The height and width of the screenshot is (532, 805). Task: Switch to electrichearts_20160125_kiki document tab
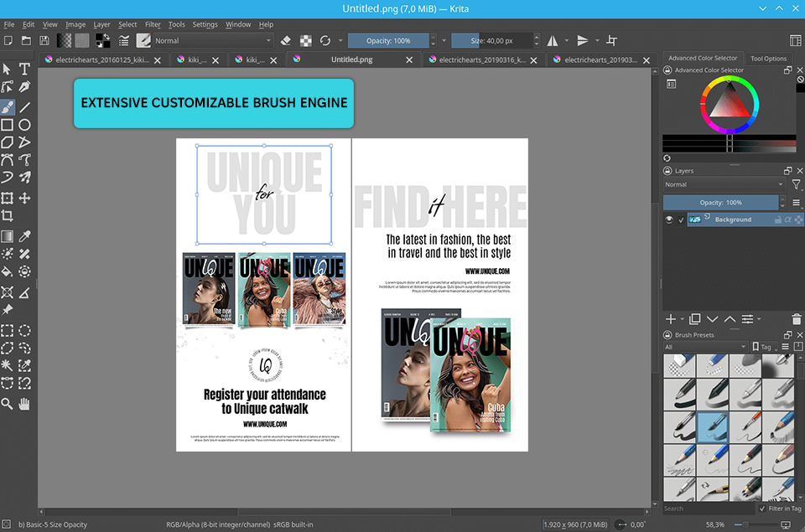(102, 60)
